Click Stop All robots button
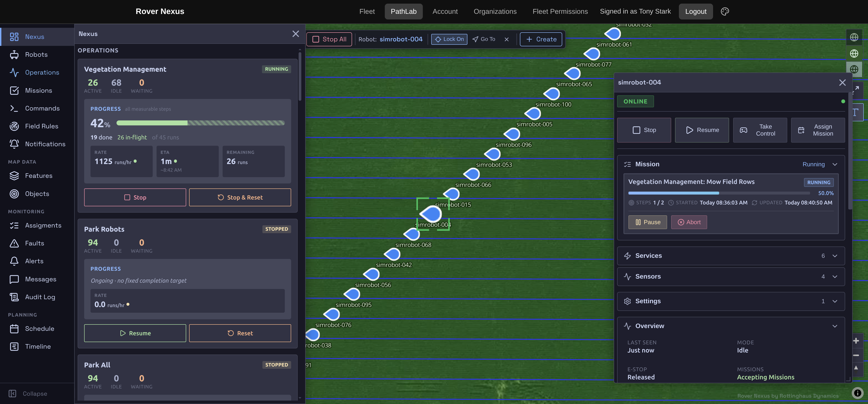 [x=329, y=39]
